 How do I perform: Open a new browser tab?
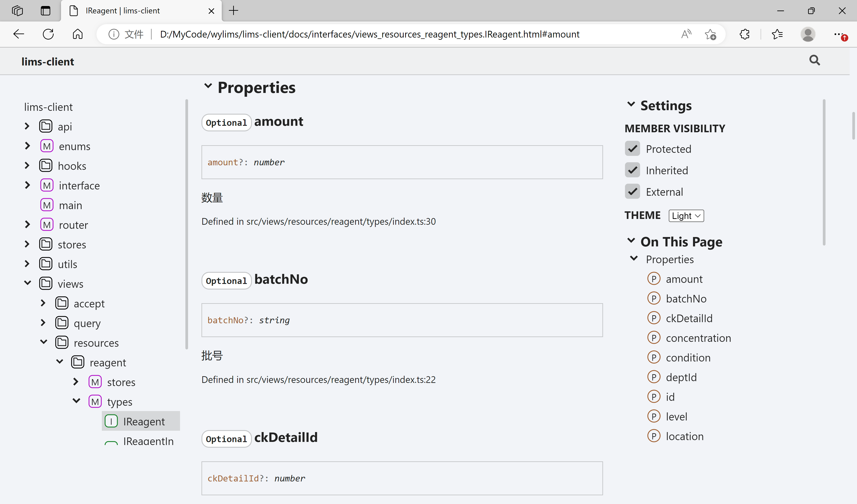pos(233,11)
